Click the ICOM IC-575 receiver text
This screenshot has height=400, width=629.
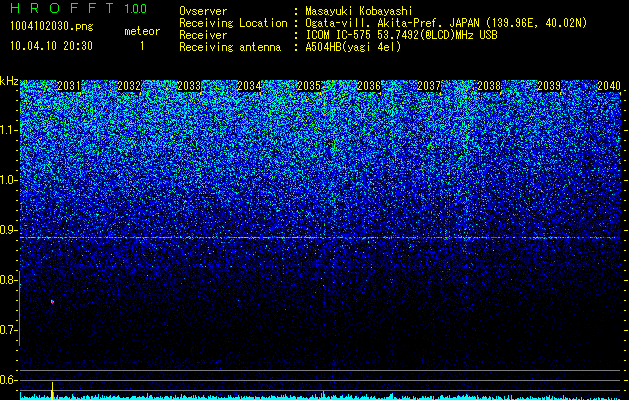click(401, 35)
